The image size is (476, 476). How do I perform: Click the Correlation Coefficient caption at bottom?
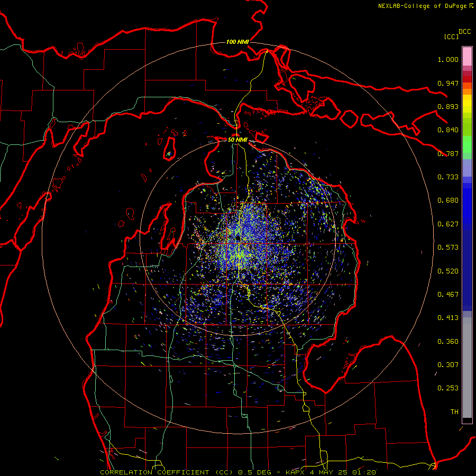239,472
